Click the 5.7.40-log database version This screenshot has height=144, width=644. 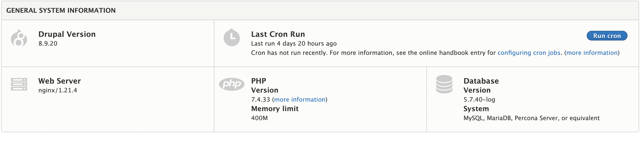[479, 100]
